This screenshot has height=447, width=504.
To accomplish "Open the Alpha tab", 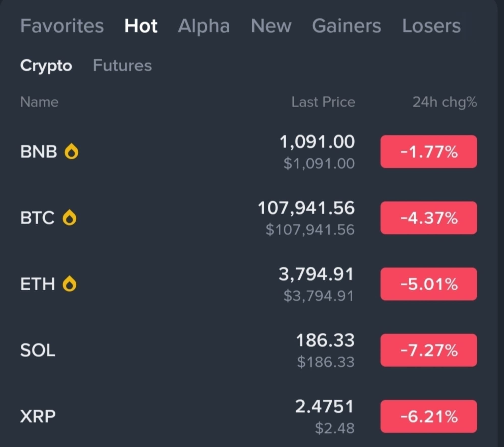I will [204, 26].
